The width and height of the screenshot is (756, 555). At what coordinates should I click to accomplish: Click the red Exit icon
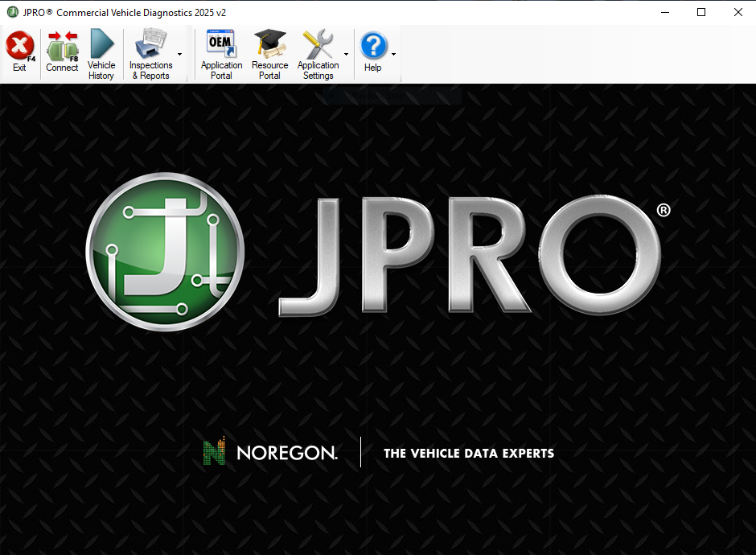click(19, 47)
